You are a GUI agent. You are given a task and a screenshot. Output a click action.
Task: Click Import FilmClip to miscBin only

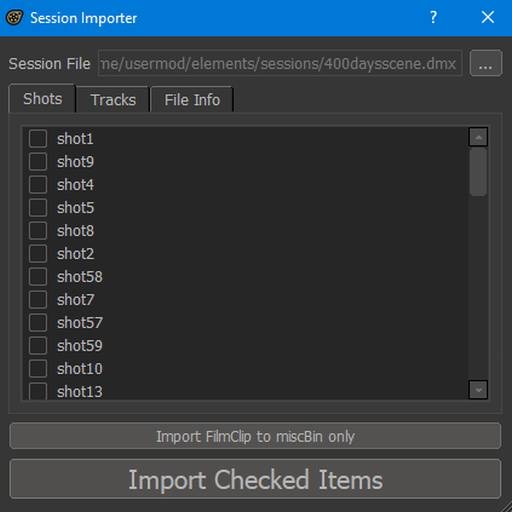tap(255, 436)
